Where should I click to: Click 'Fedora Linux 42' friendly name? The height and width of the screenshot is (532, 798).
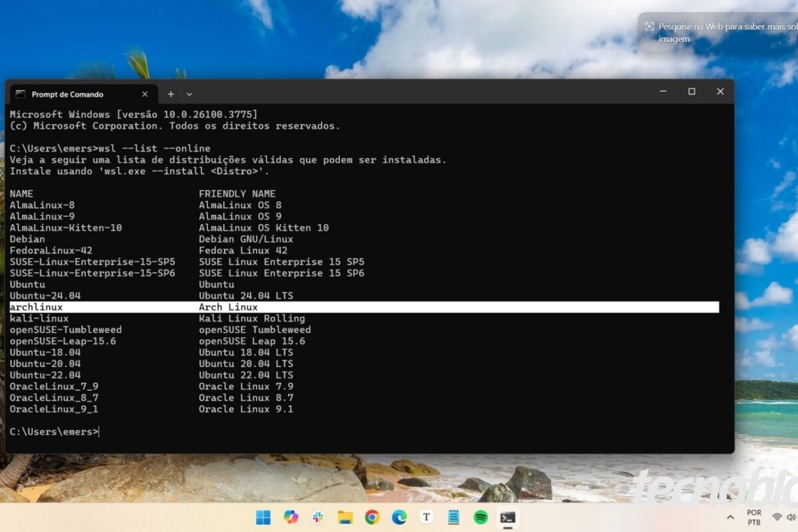click(243, 251)
